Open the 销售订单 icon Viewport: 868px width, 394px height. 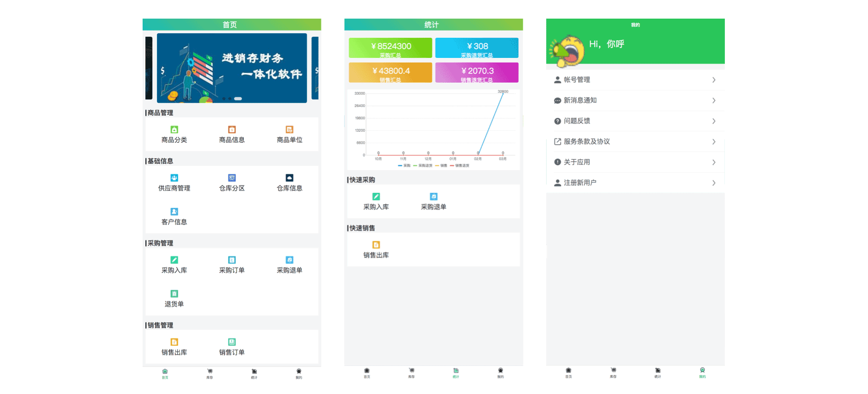click(232, 346)
